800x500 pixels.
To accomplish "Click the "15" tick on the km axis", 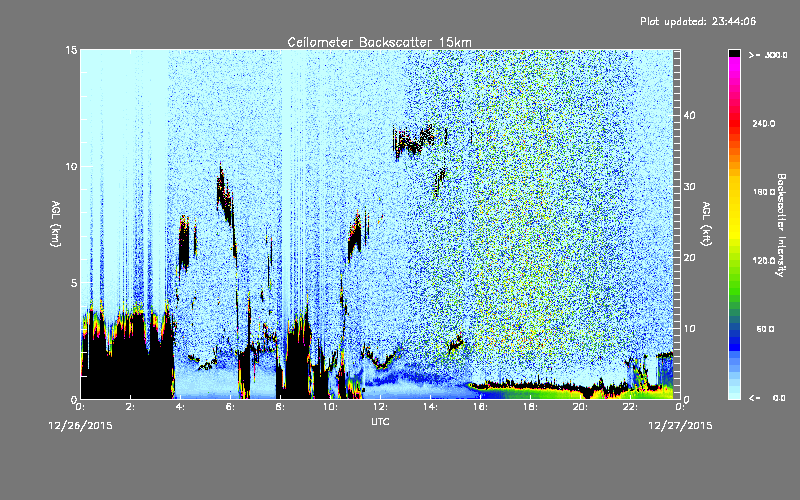I will point(71,50).
